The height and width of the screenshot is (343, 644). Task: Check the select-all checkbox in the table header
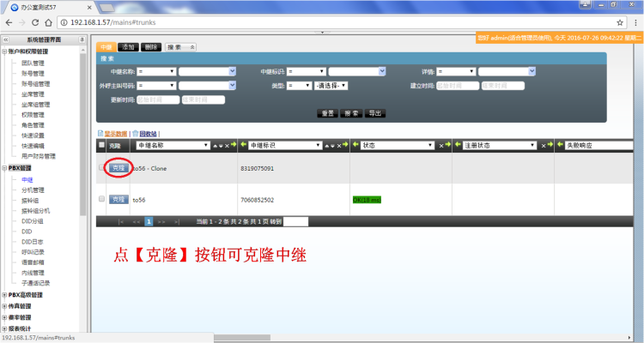(x=102, y=146)
